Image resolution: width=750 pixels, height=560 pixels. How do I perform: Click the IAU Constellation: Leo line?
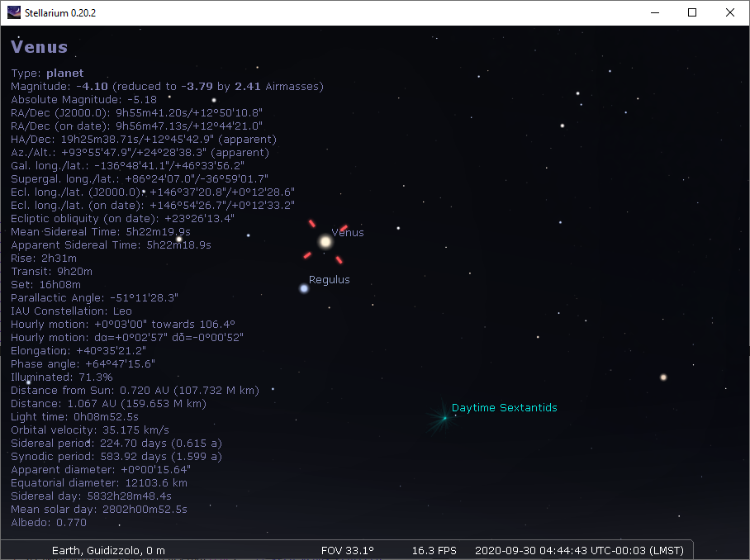[71, 311]
